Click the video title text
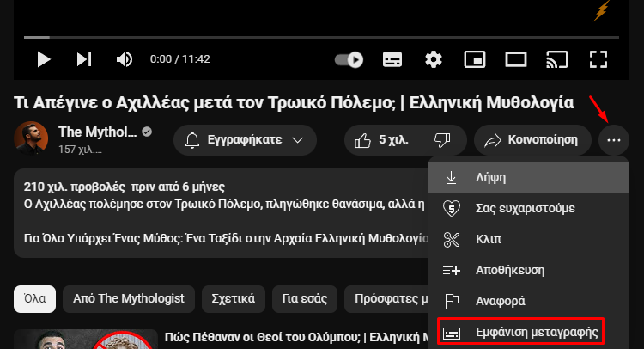The image size is (644, 349). pyautogui.click(x=294, y=103)
